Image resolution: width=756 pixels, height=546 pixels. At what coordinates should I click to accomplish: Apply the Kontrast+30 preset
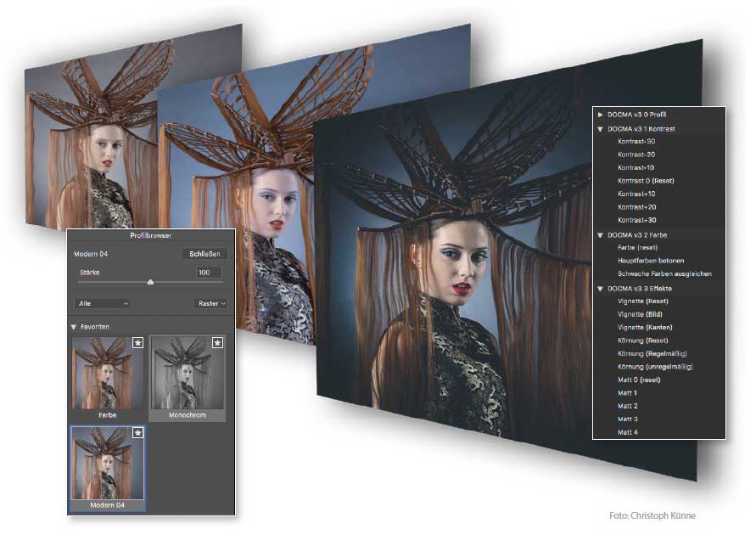(637, 220)
